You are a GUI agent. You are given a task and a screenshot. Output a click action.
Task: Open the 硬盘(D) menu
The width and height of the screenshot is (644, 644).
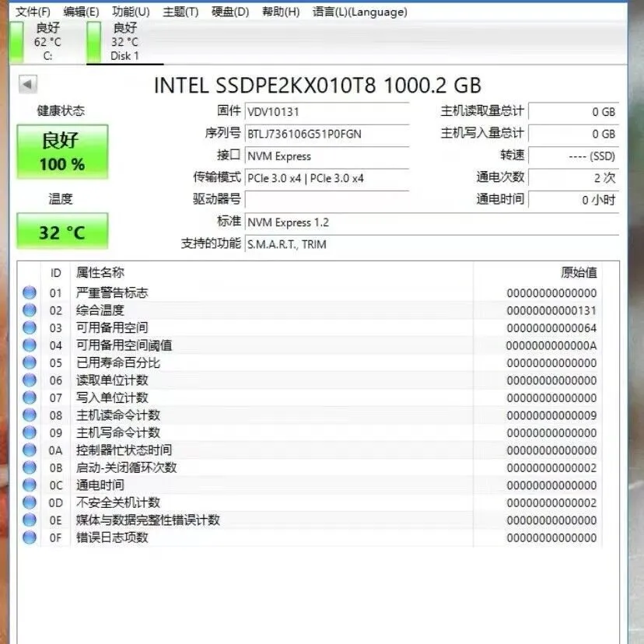(230, 12)
